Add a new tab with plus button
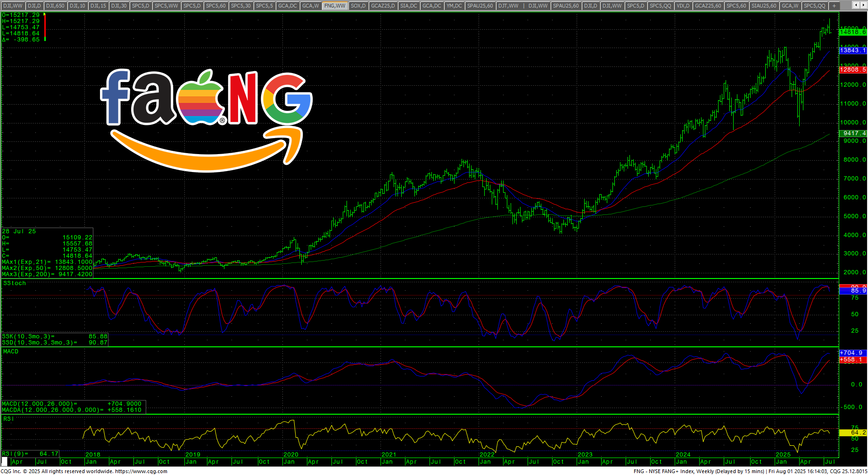Screen dimensions: 868x475 [x=834, y=6]
